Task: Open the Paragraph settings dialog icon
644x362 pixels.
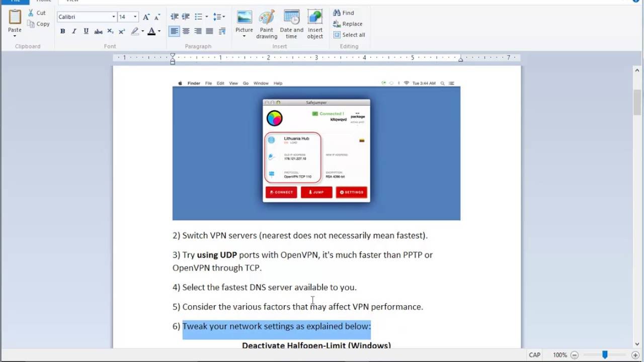Action: [221, 31]
